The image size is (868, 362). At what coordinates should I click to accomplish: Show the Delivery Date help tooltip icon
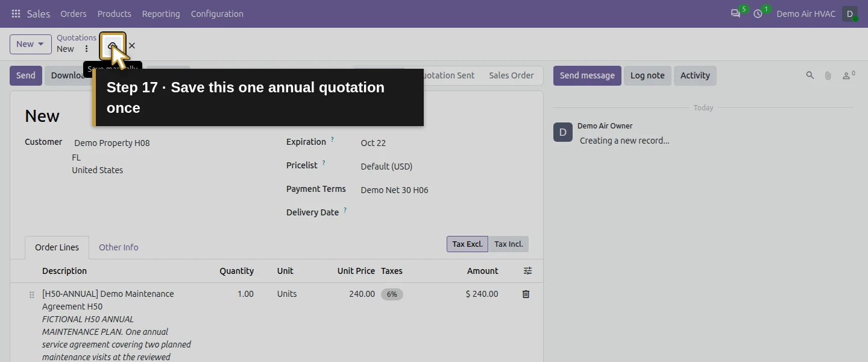pos(345,211)
